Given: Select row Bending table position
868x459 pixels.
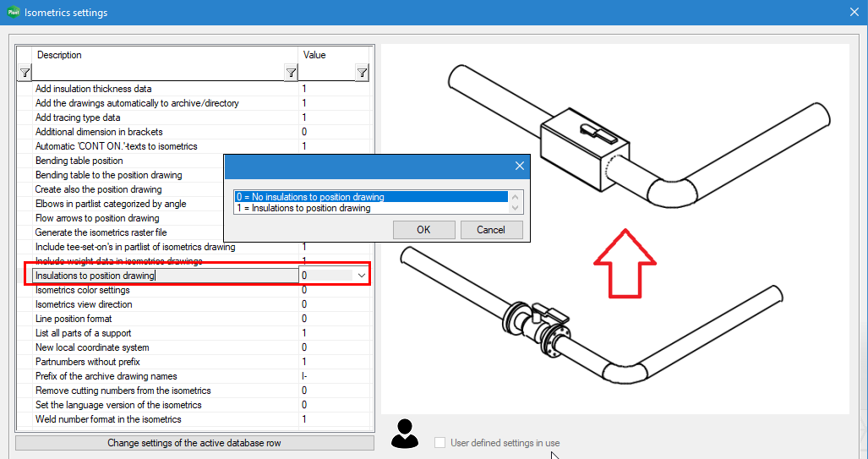Looking at the screenshot, I should tap(121, 161).
